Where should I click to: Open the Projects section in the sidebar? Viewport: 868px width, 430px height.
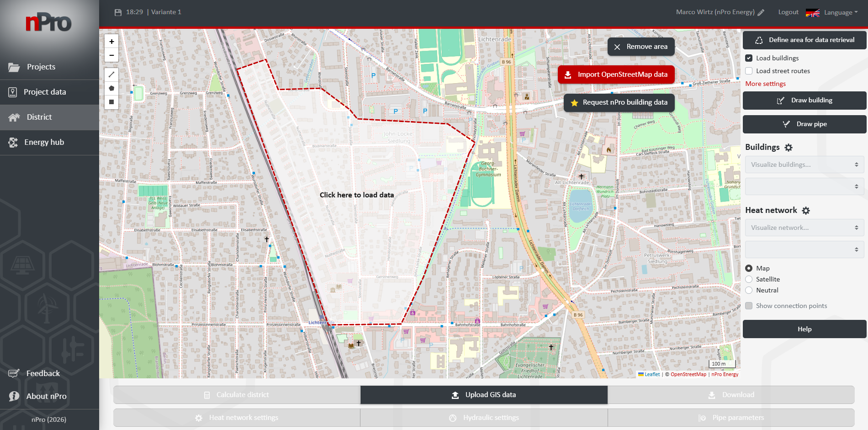tap(41, 67)
